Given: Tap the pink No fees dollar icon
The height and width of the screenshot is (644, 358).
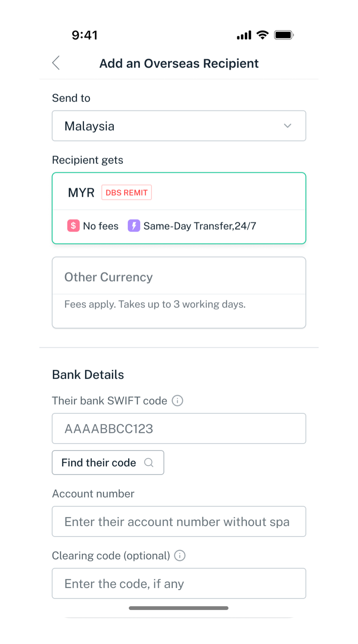Looking at the screenshot, I should pyautogui.click(x=73, y=226).
